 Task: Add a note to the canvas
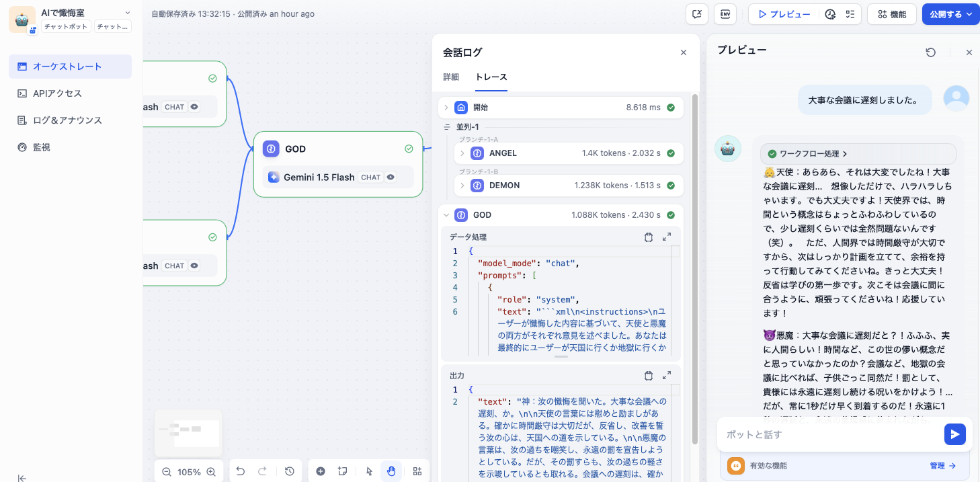click(x=342, y=471)
